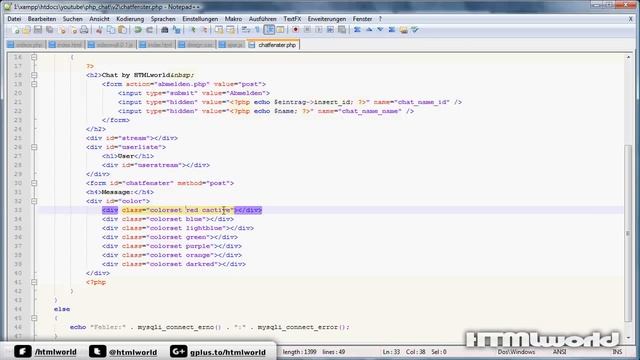Click the colorset darkred div code line
The image size is (640, 360).
(174, 264)
